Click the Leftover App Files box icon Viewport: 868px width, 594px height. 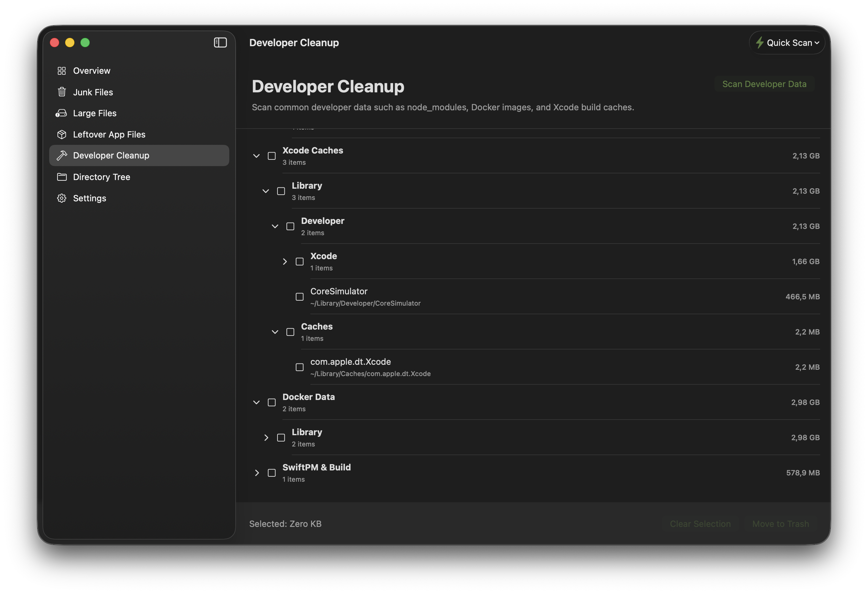[x=61, y=135]
